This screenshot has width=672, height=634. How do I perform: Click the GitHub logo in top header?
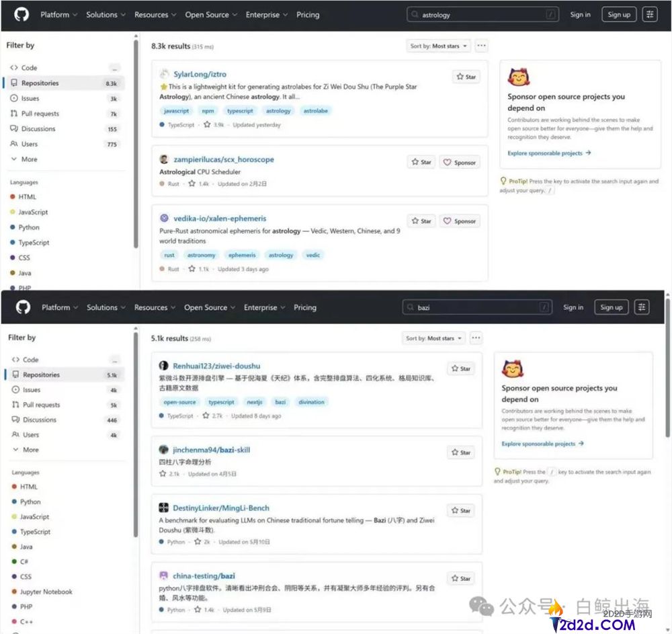(22, 14)
